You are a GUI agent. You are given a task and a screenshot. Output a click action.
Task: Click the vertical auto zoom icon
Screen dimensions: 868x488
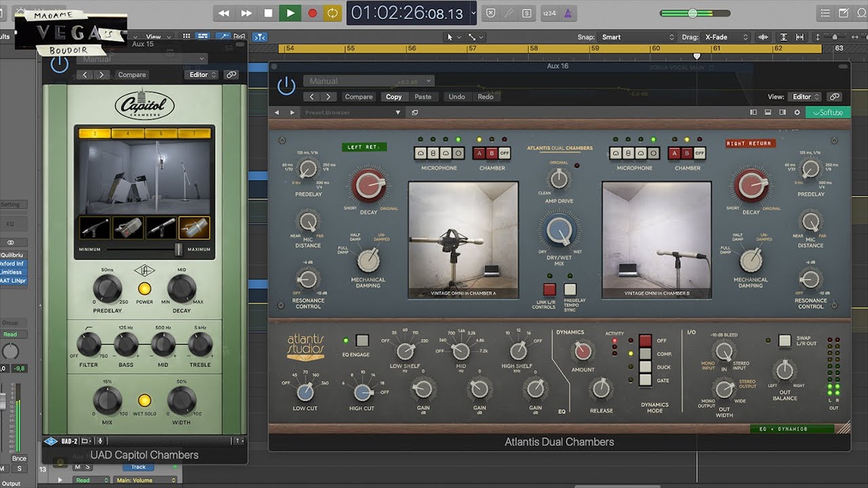(x=784, y=37)
